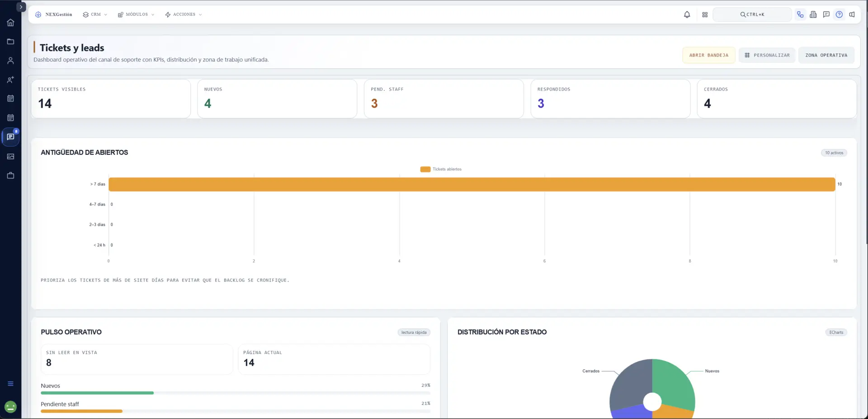Click the 'Cerrados' pie chart label
868x419 pixels.
point(590,371)
